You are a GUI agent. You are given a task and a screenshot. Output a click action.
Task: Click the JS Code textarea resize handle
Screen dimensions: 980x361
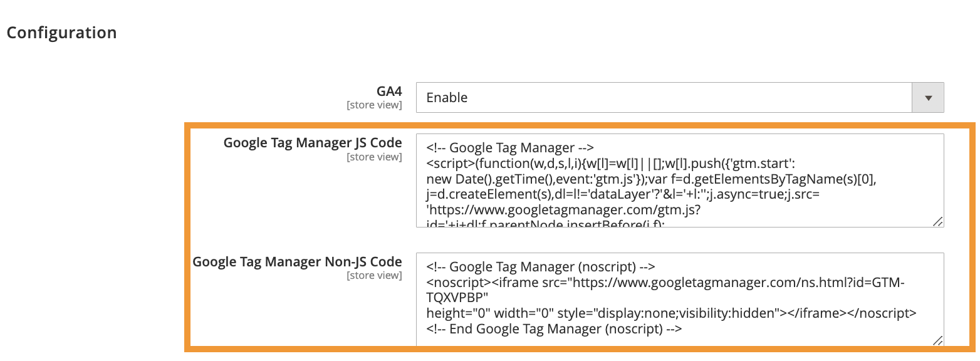(x=937, y=221)
